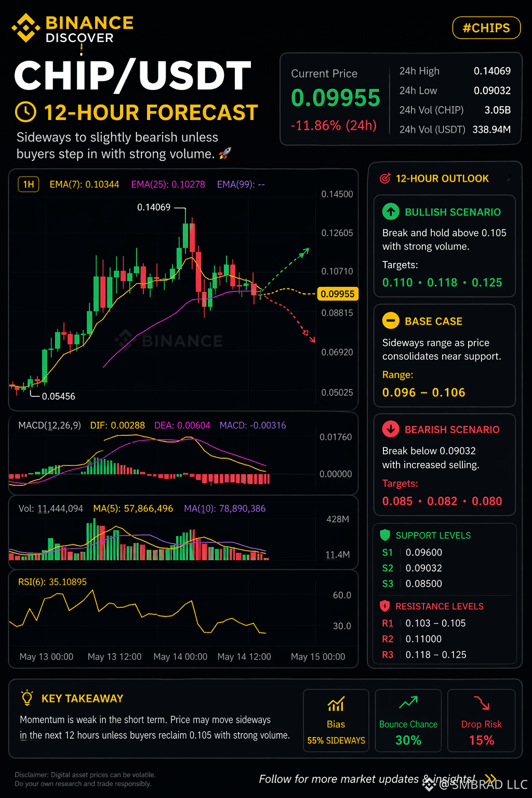
Task: Click the Bias bar-chart icon
Action: coord(336,704)
